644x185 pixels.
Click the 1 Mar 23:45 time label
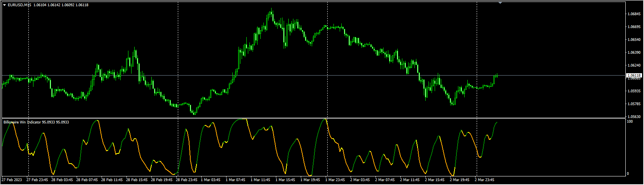335,180
